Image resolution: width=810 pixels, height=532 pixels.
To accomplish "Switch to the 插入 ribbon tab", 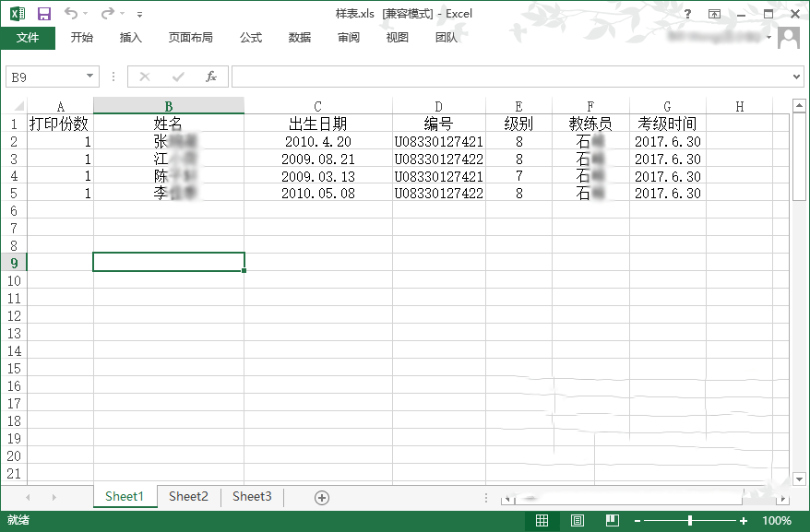I will point(131,38).
